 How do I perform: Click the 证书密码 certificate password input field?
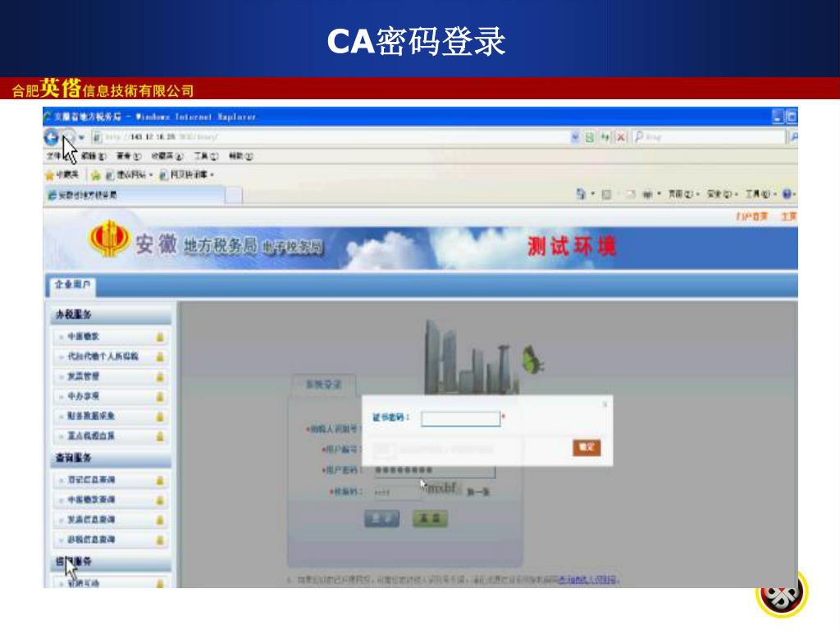(461, 418)
